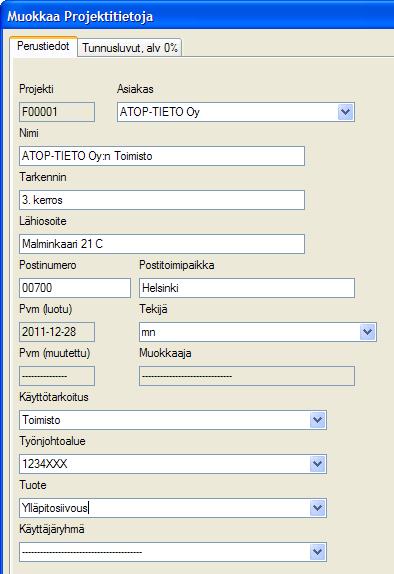This screenshot has height=574, width=394.
Task: Expand the Tuote dropdown arrow
Action: point(317,508)
